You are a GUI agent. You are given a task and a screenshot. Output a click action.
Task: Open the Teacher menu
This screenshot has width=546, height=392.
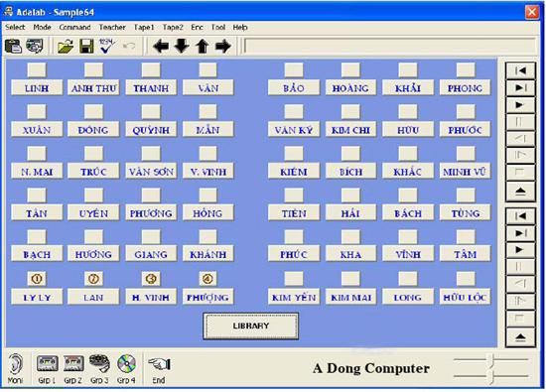112,27
